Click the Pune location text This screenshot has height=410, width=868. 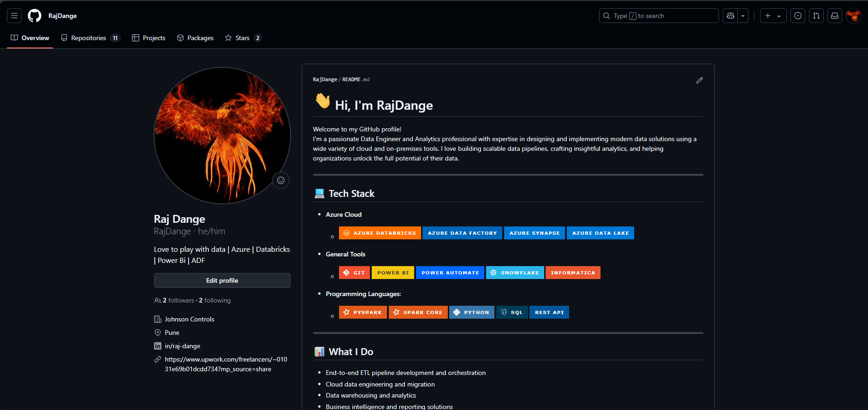click(172, 333)
